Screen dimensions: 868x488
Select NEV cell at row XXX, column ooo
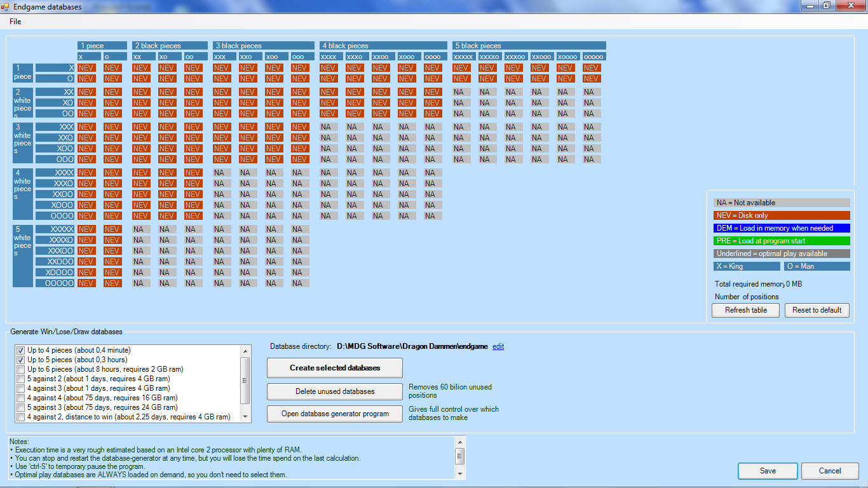pyautogui.click(x=300, y=126)
